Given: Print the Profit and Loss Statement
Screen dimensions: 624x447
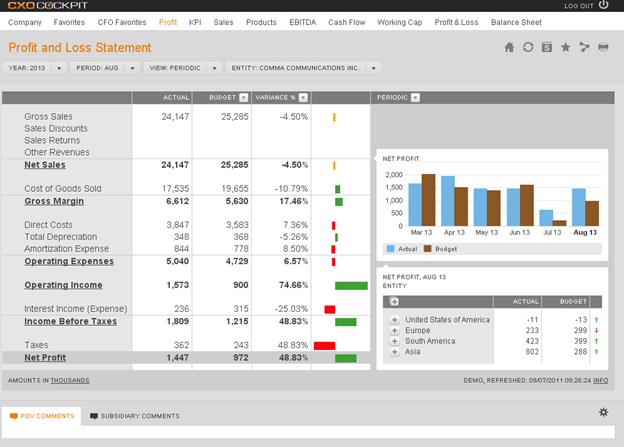Looking at the screenshot, I should 603,47.
